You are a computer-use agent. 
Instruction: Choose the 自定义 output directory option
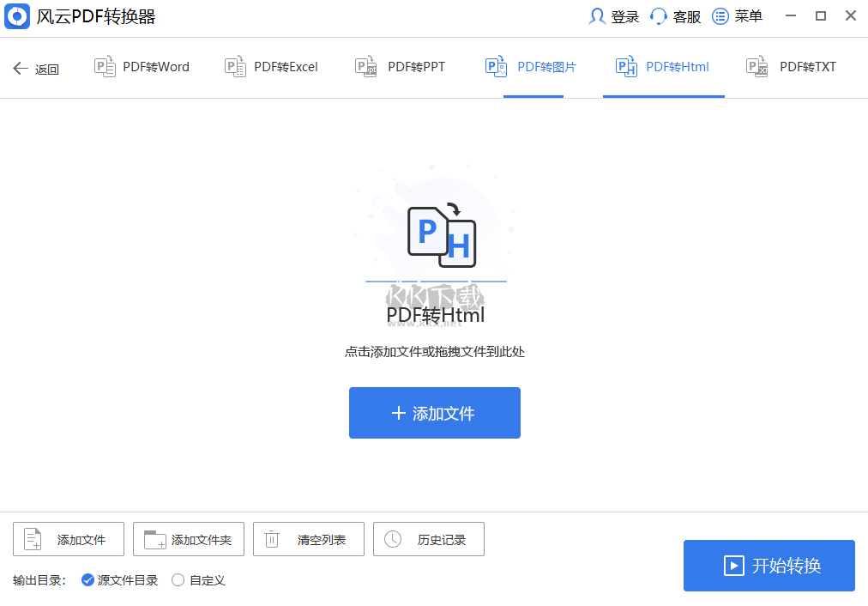point(177,580)
